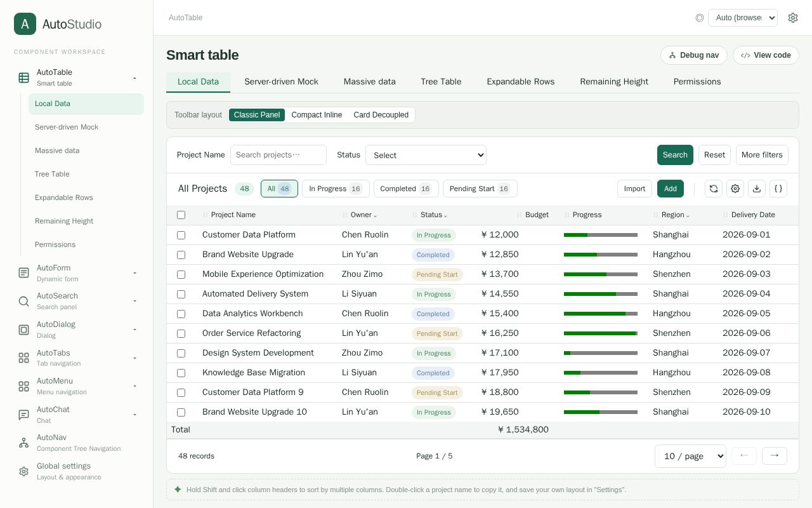
Task: Click the download export icon
Action: click(x=757, y=189)
